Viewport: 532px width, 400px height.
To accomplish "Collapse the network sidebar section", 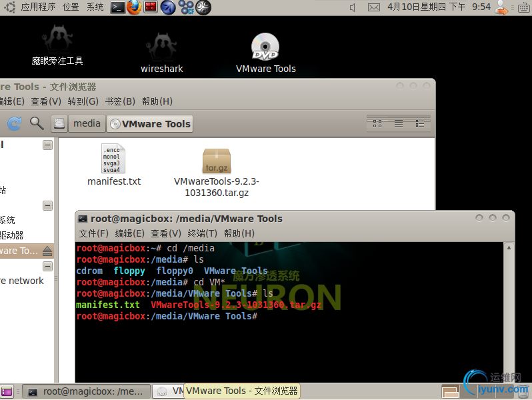I will (47, 266).
